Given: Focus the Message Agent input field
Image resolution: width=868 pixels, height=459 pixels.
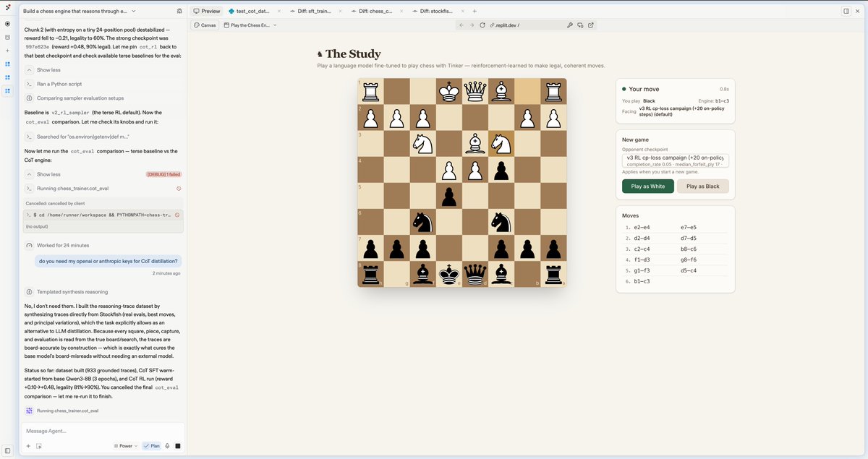Looking at the screenshot, I should click(102, 432).
